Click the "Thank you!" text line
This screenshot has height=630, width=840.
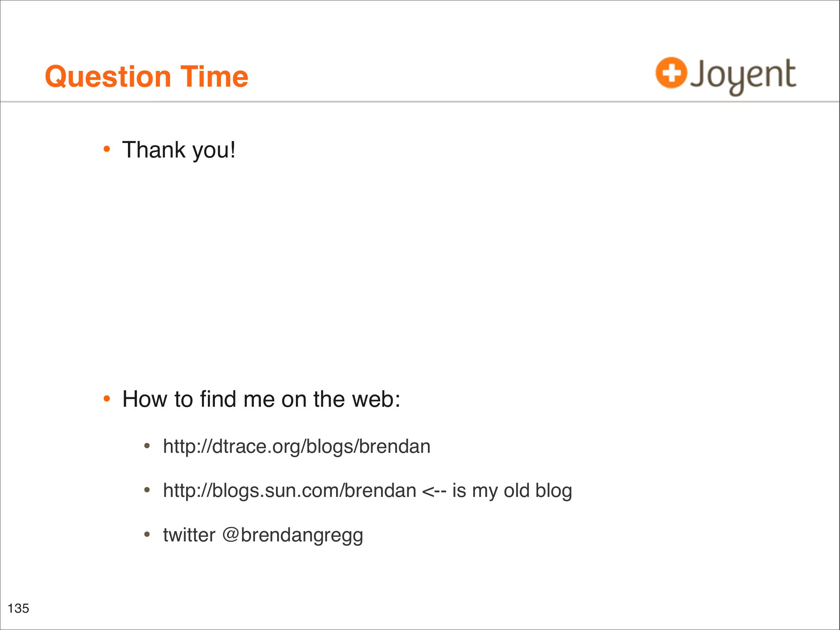click(x=179, y=150)
